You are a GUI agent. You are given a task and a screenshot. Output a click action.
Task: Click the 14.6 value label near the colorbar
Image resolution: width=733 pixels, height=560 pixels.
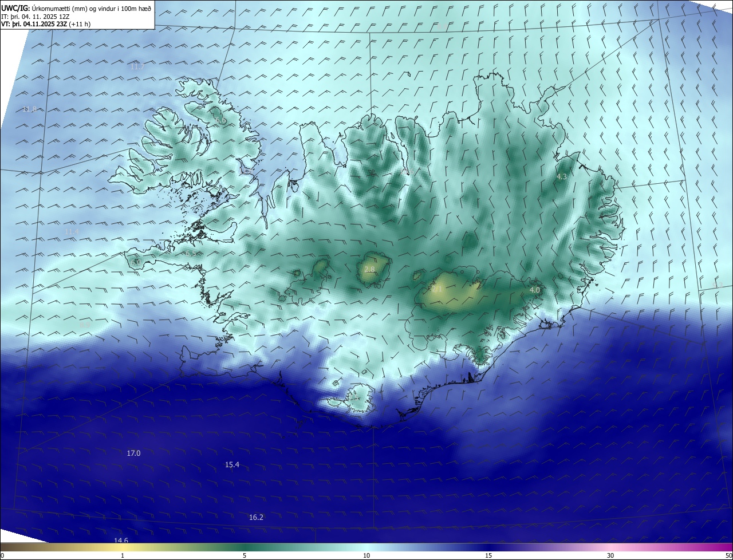click(121, 541)
